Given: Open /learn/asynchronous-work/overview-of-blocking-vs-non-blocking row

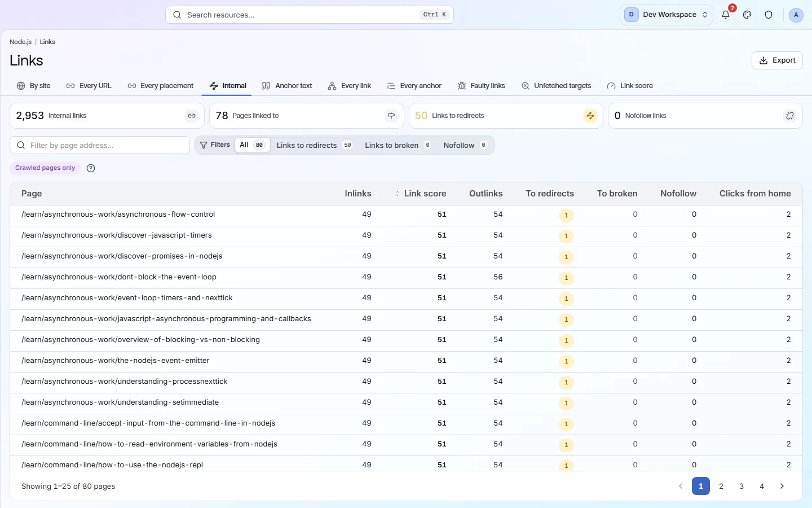Looking at the screenshot, I should [406, 340].
